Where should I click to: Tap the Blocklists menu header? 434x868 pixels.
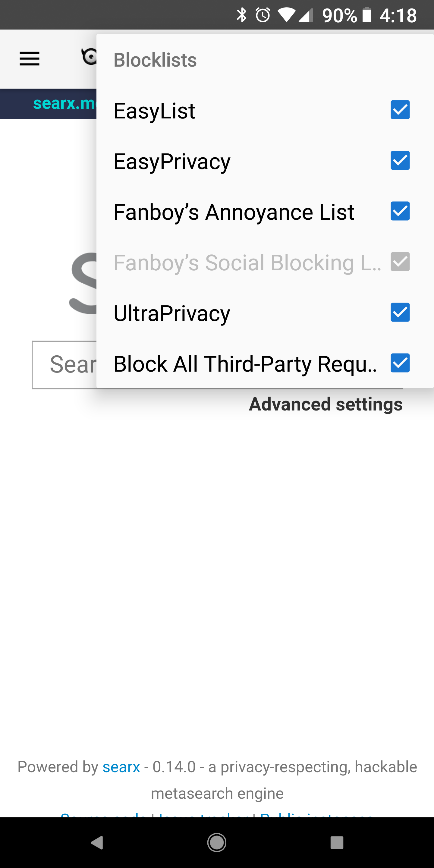click(155, 60)
